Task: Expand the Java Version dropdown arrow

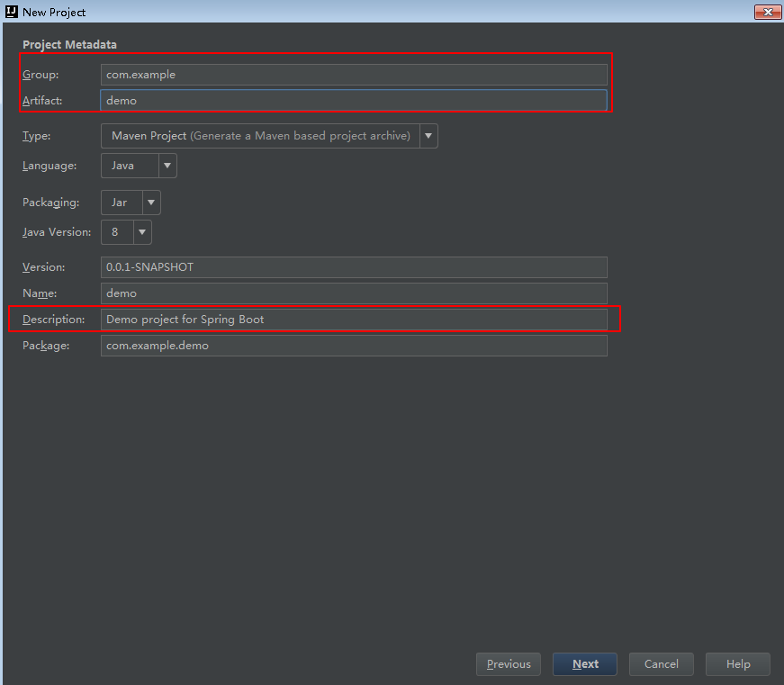Action: pos(142,232)
